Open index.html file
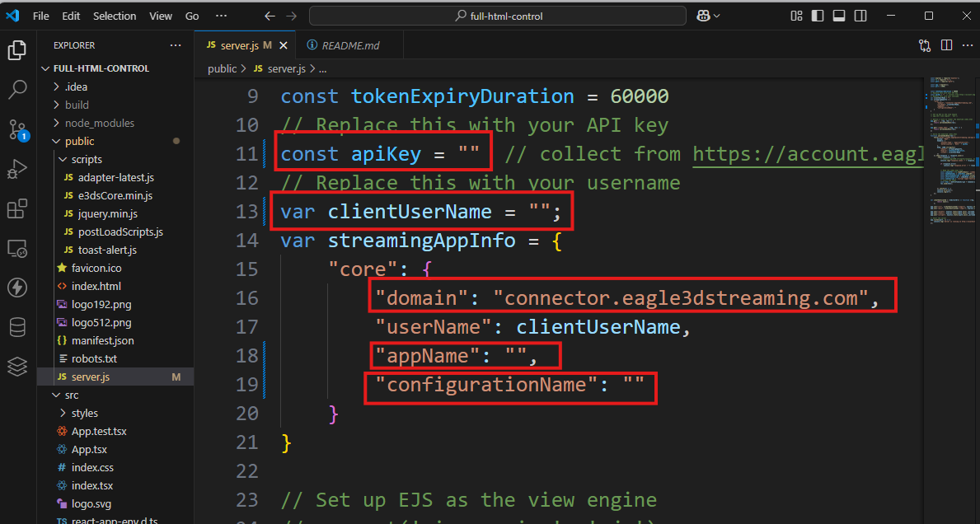The width and height of the screenshot is (980, 524). 115,286
